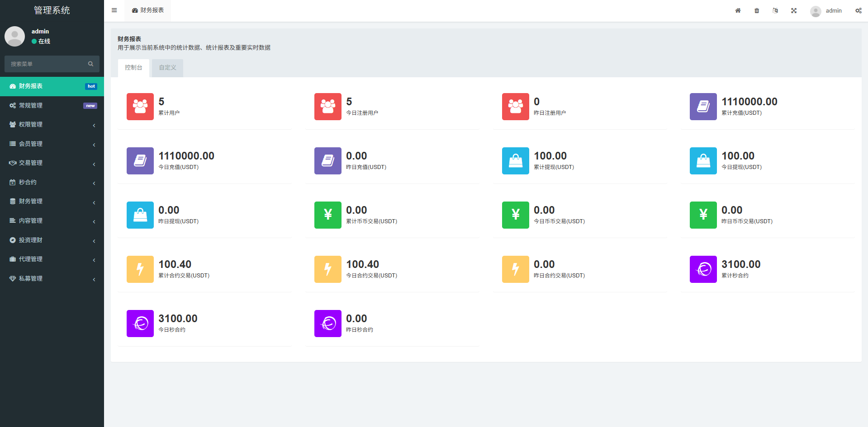Select the 财务报表 sidebar item
The width and height of the screenshot is (868, 427).
[x=52, y=86]
